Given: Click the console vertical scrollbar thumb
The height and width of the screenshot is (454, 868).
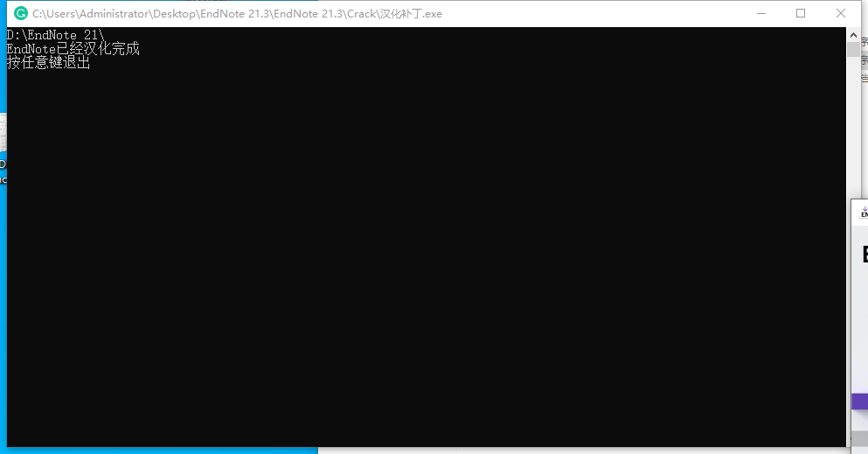Looking at the screenshot, I should [x=853, y=49].
